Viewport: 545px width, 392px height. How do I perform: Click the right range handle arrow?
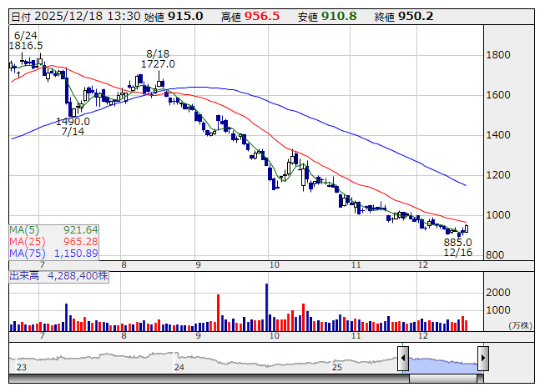pyautogui.click(x=483, y=358)
